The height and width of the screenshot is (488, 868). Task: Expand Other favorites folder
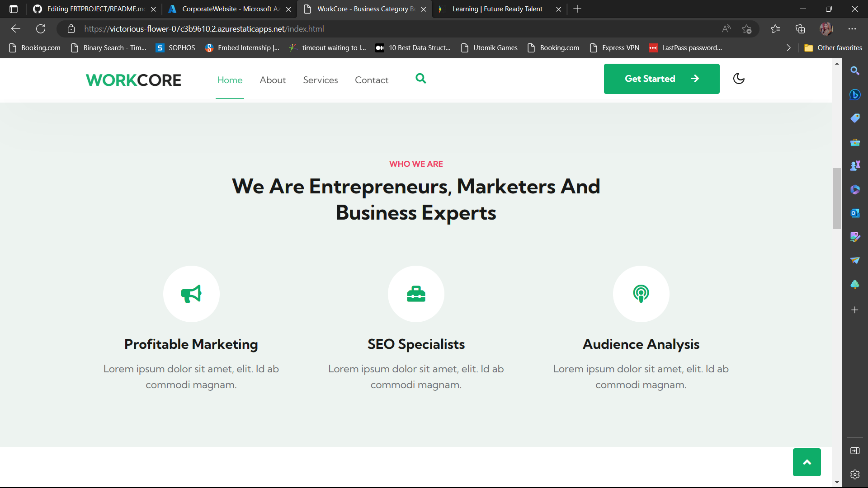[x=833, y=47]
